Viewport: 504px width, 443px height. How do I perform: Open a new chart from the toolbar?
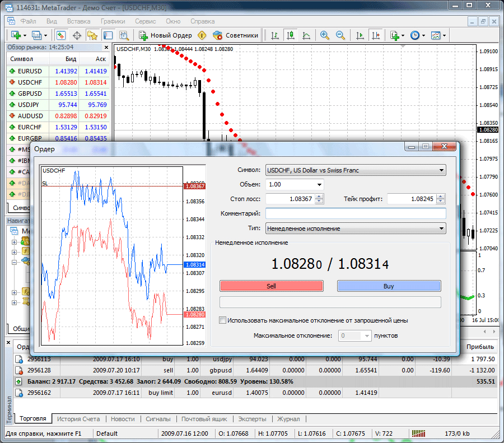click(16, 35)
